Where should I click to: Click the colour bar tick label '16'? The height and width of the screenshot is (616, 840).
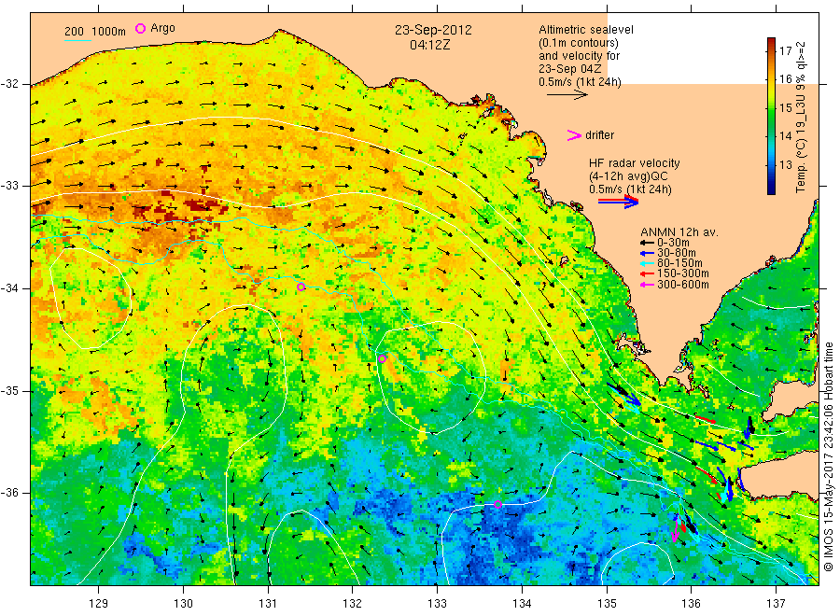pos(785,79)
